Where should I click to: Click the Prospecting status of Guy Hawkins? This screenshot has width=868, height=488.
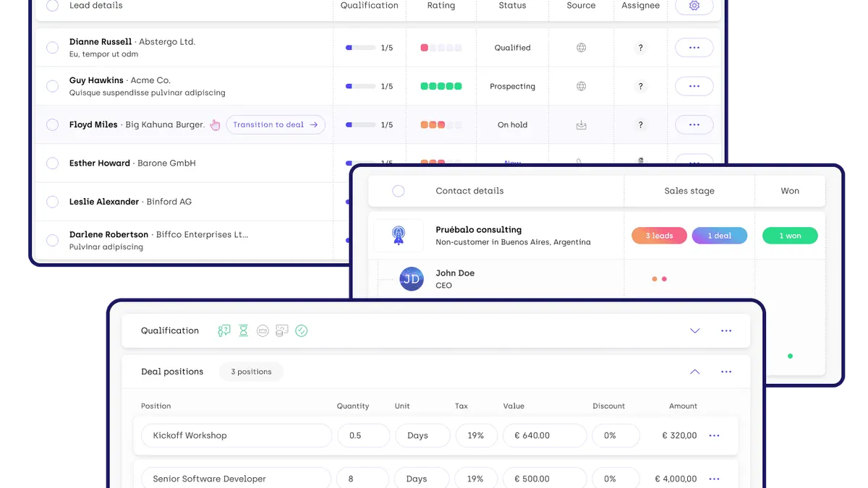click(512, 86)
